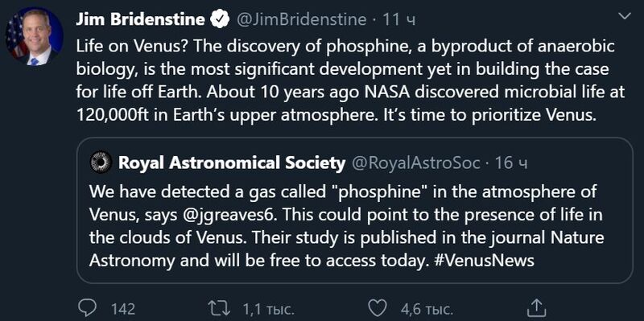This screenshot has height=321, width=644.
Task: Click the @JimBridenstine handle
Action: (299, 19)
